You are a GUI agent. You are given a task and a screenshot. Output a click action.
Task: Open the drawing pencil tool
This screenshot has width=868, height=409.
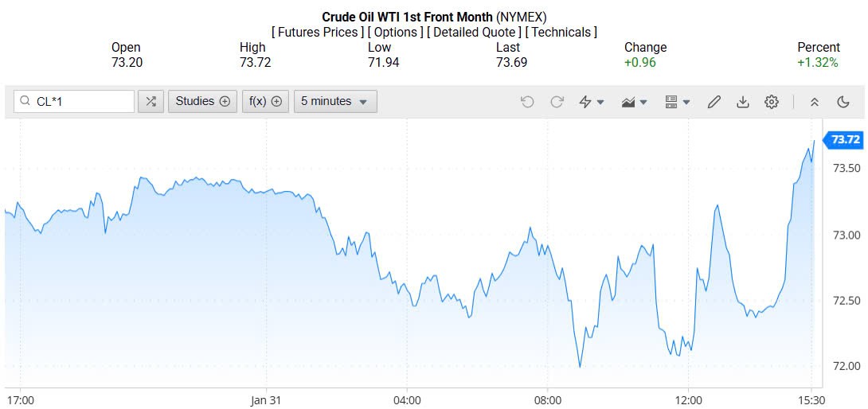tap(714, 102)
